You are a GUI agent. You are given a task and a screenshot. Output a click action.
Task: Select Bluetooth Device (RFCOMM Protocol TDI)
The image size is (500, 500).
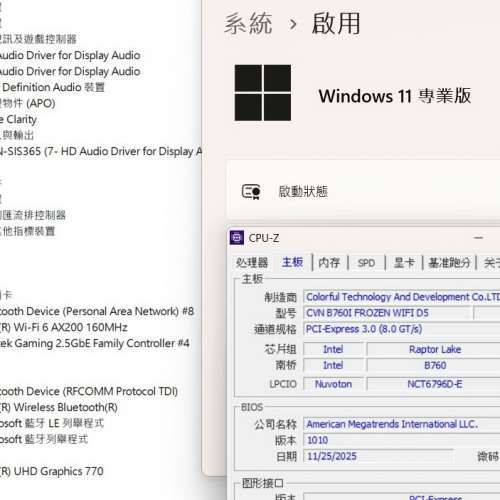pos(89,391)
